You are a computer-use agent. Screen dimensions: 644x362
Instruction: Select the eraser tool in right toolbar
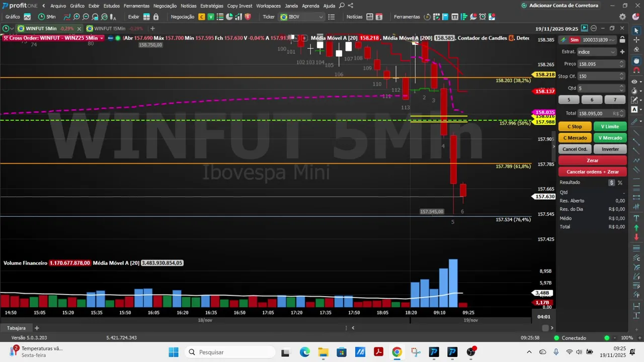[x=636, y=49]
